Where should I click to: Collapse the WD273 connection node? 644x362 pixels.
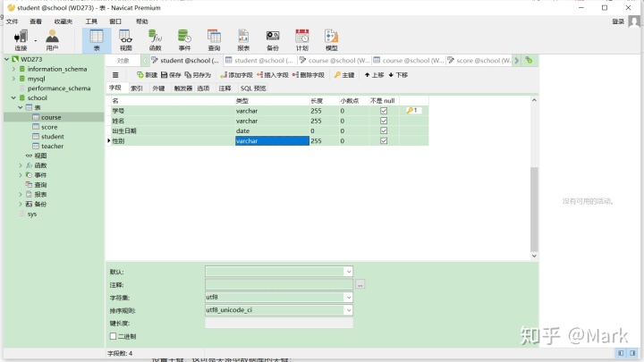click(7, 59)
